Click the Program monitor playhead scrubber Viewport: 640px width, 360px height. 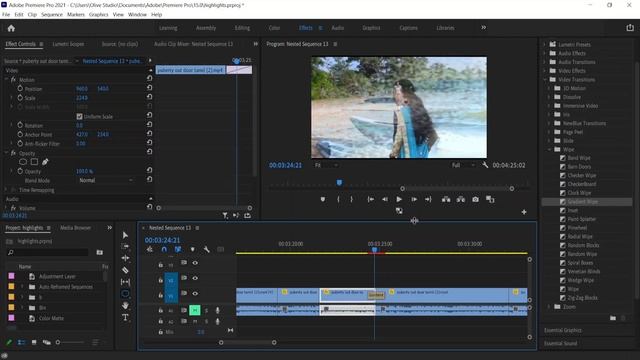[339, 182]
